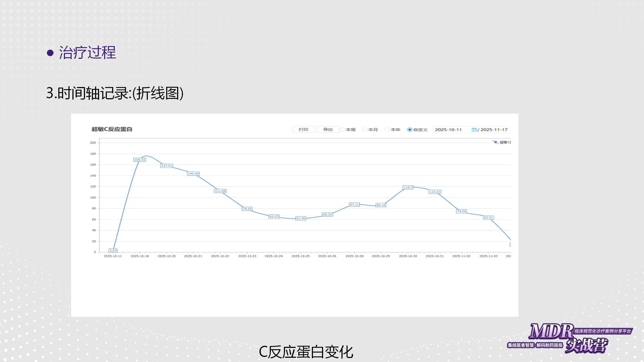Select the 本年 radio button

click(x=388, y=130)
